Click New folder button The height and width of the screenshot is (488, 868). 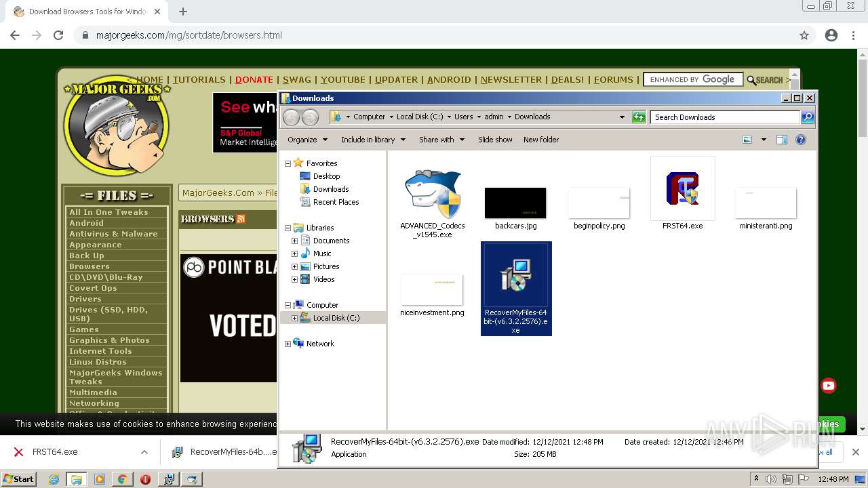pyautogui.click(x=541, y=140)
